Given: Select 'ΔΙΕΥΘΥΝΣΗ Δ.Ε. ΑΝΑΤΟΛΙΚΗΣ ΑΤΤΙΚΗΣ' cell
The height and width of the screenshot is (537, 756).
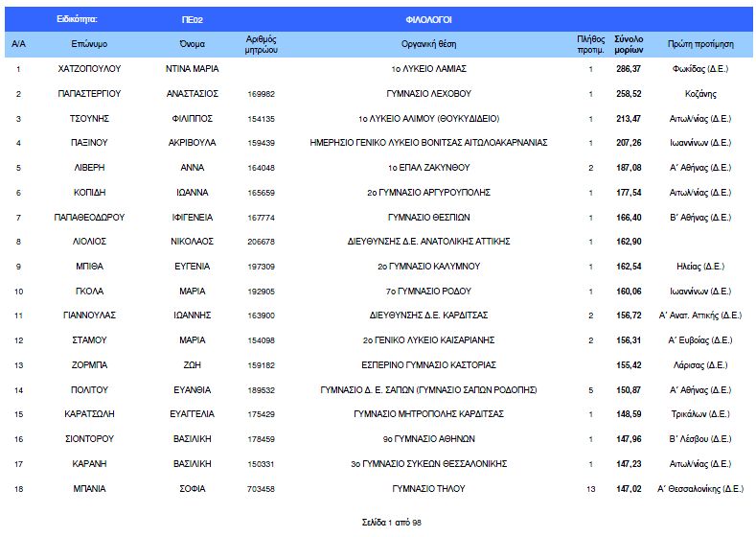Looking at the screenshot, I should coord(428,242).
